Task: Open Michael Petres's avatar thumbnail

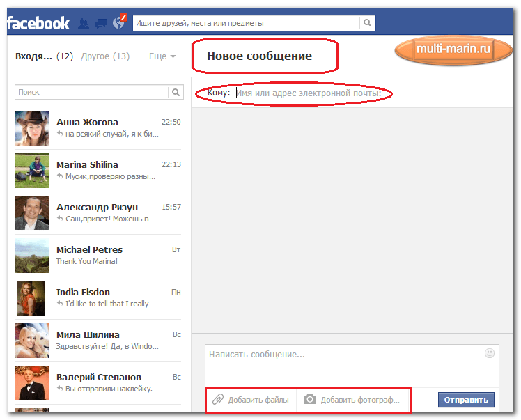Action: [x=32, y=256]
